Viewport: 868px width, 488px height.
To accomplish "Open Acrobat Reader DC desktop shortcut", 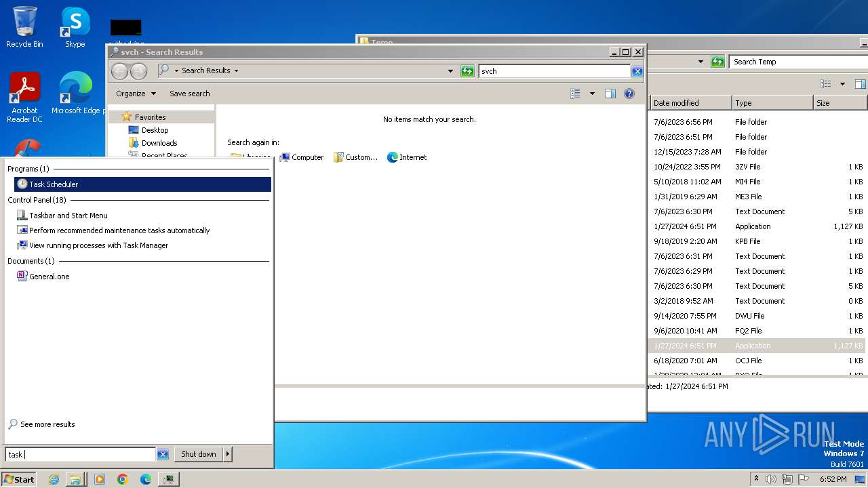I will coord(24,98).
